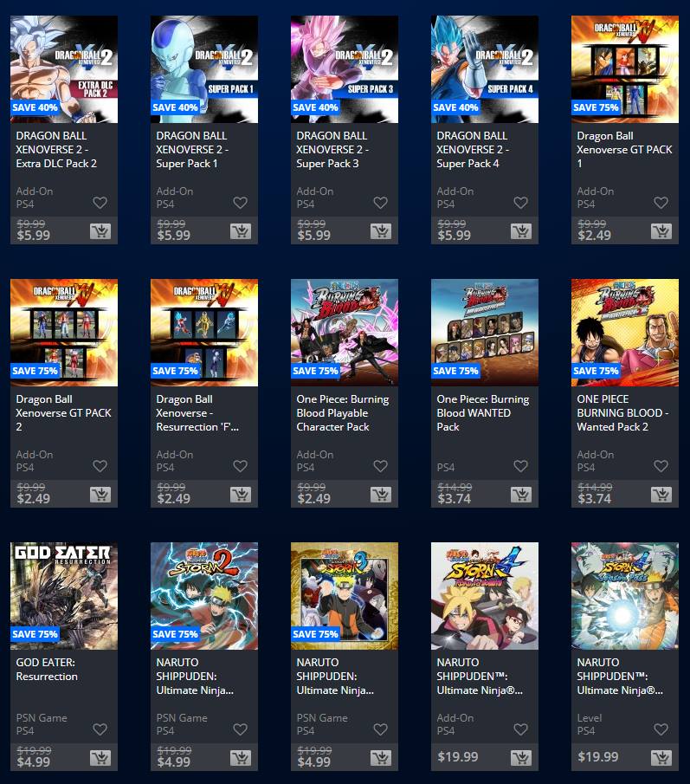Add One Piece WANTED Pack to cart
The height and width of the screenshot is (784, 690).
(521, 495)
